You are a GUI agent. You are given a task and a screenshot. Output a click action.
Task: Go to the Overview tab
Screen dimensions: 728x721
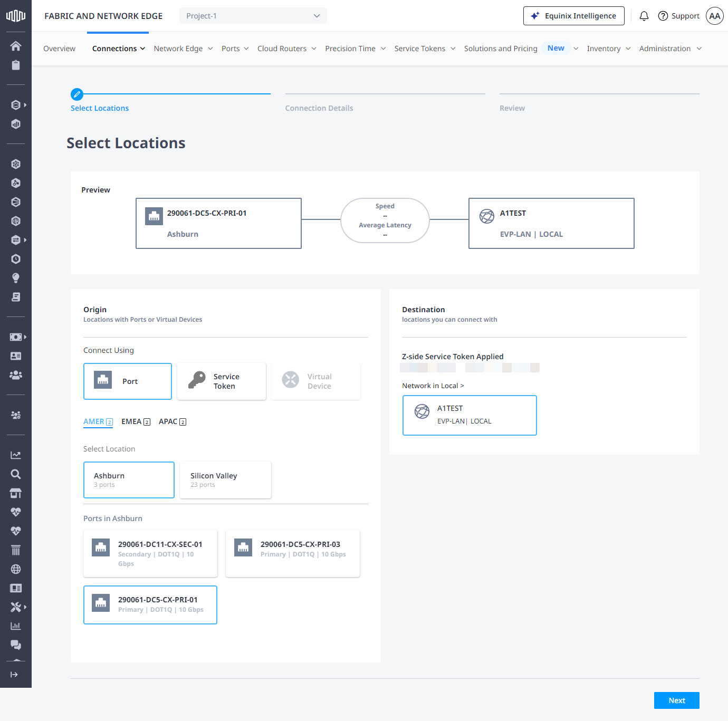click(59, 49)
